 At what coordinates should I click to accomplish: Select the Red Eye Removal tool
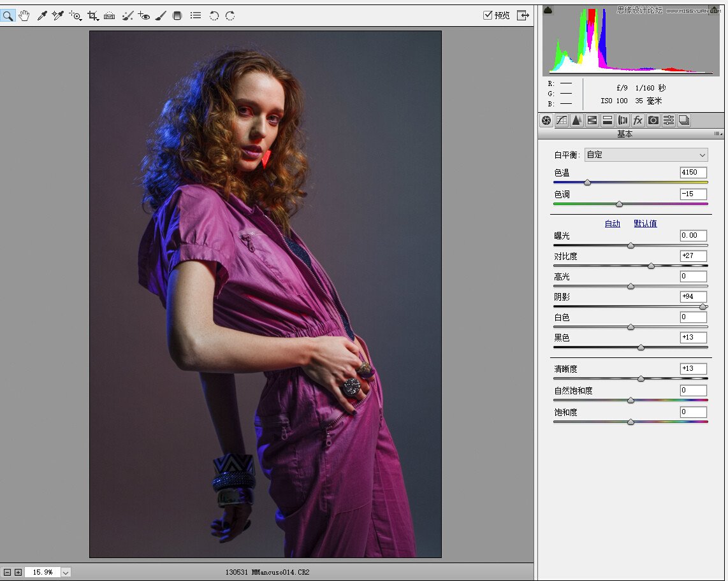(144, 15)
